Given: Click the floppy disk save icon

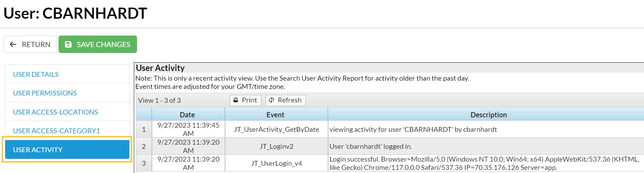Looking at the screenshot, I should tap(68, 44).
